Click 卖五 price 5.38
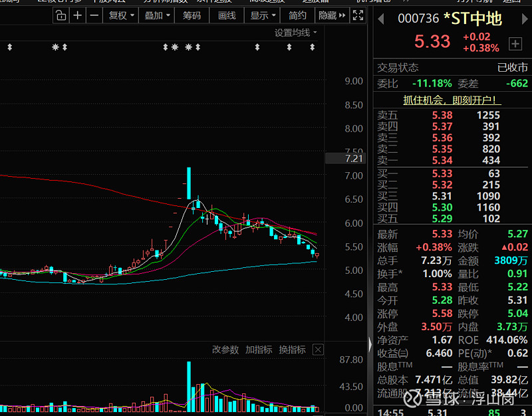This screenshot has width=532, height=416. pyautogui.click(x=442, y=115)
